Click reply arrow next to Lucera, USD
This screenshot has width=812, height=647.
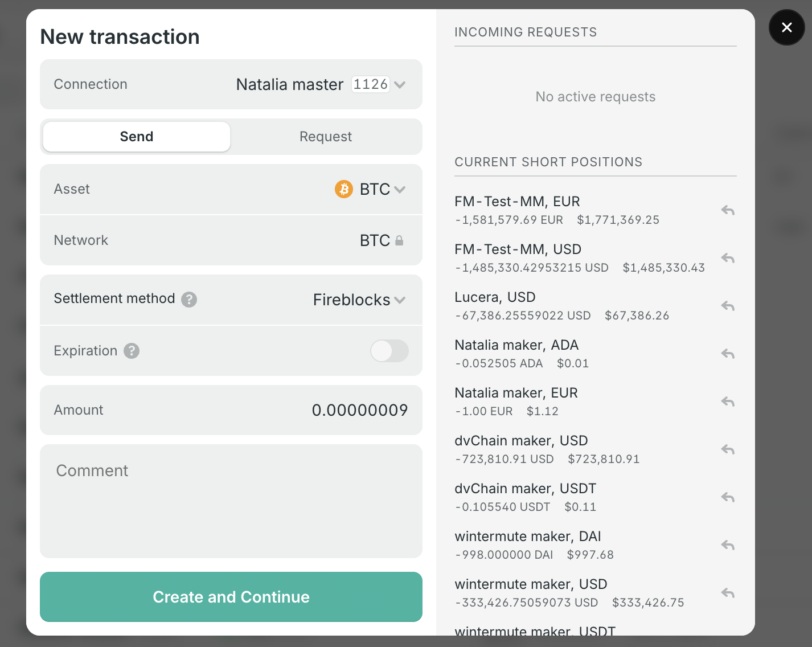tap(728, 306)
